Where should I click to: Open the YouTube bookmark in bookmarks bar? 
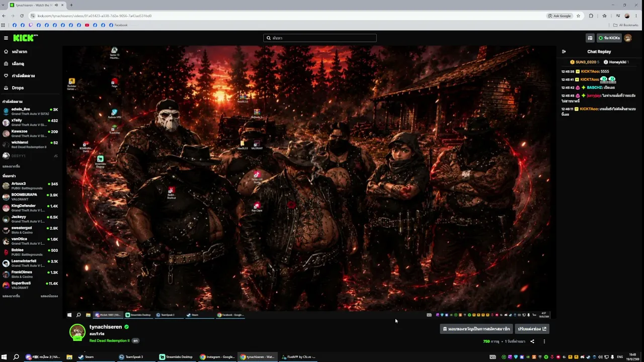[87, 25]
